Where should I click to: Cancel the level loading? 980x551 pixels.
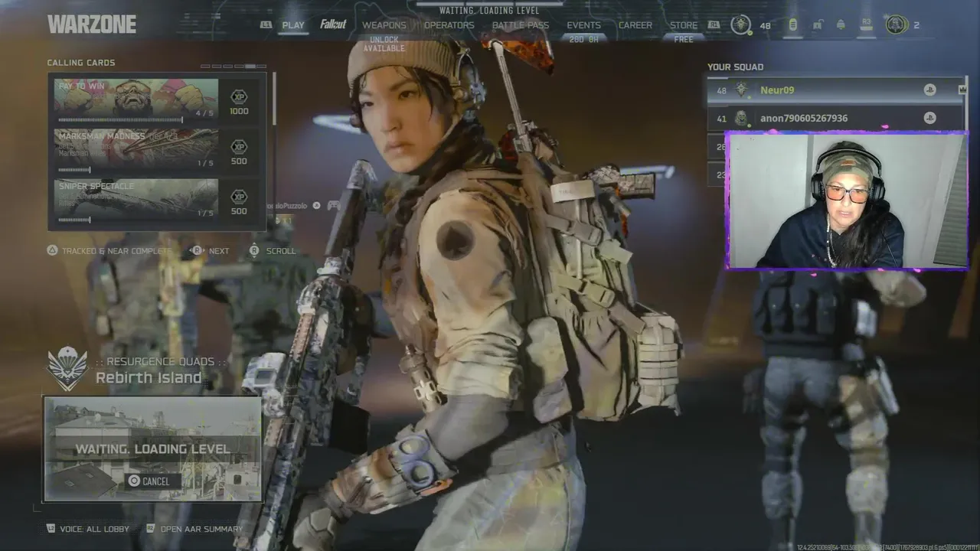pyautogui.click(x=152, y=481)
